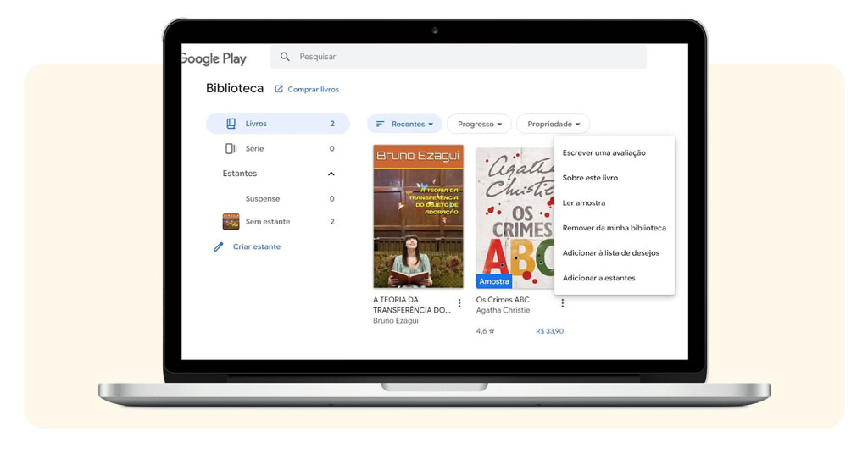Click the Sem estante count 2

click(x=332, y=222)
